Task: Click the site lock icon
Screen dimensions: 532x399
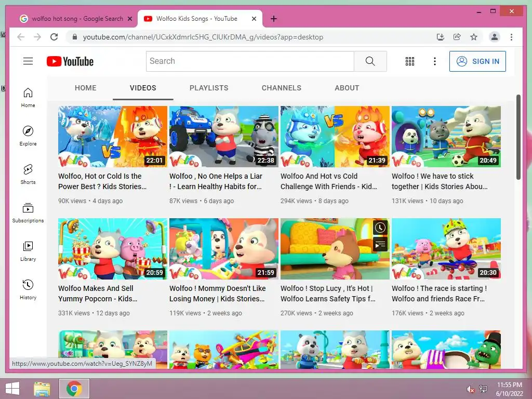Action: [75, 37]
